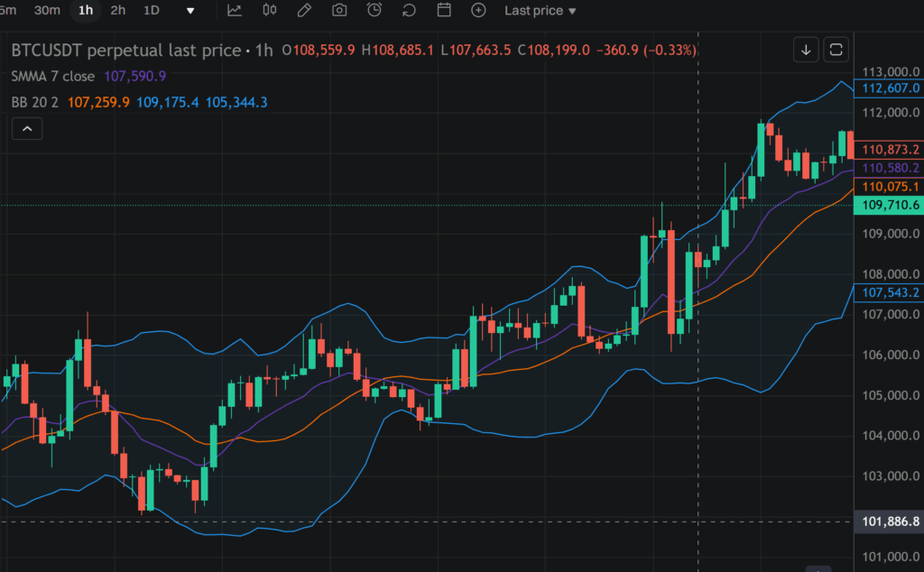924x572 pixels.
Task: Open the calendar date picker icon
Action: click(x=444, y=11)
